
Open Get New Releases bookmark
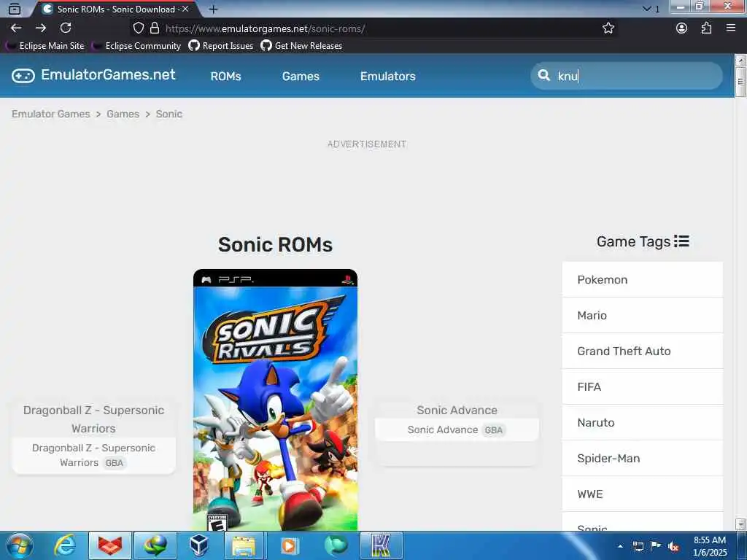[x=301, y=46]
